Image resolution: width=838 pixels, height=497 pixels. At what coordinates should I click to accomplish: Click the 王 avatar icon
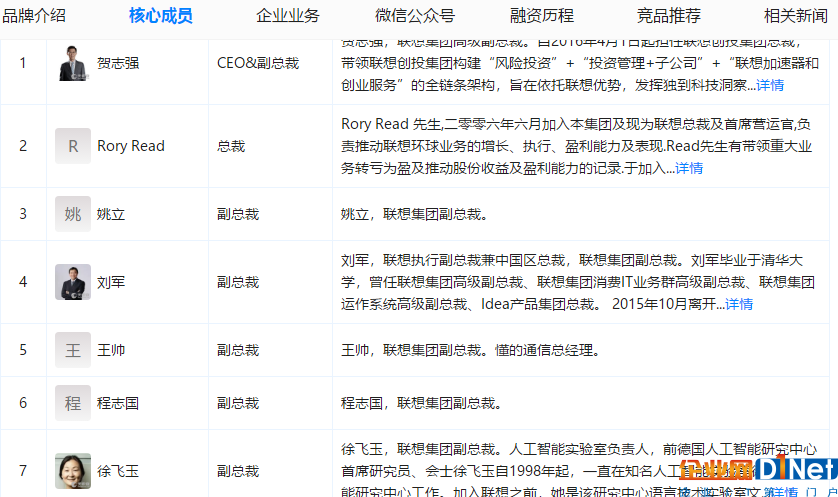tap(73, 350)
